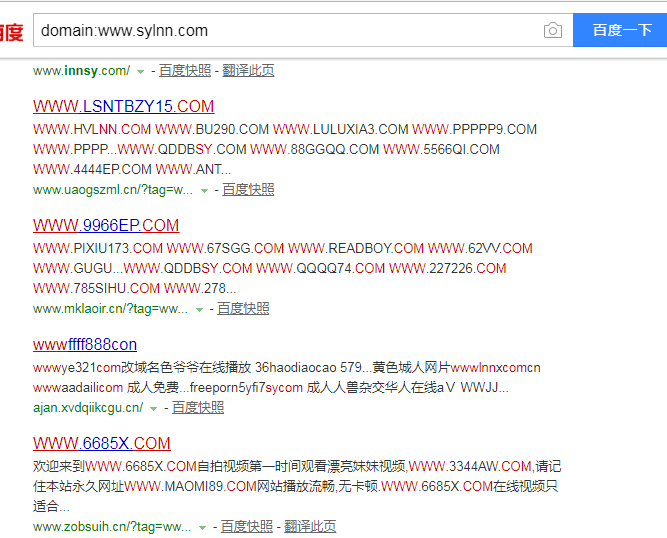Click the snippet line starting WWW.785SIHU.COM
Image resolution: width=667 pixels, height=538 pixels.
pos(134,288)
